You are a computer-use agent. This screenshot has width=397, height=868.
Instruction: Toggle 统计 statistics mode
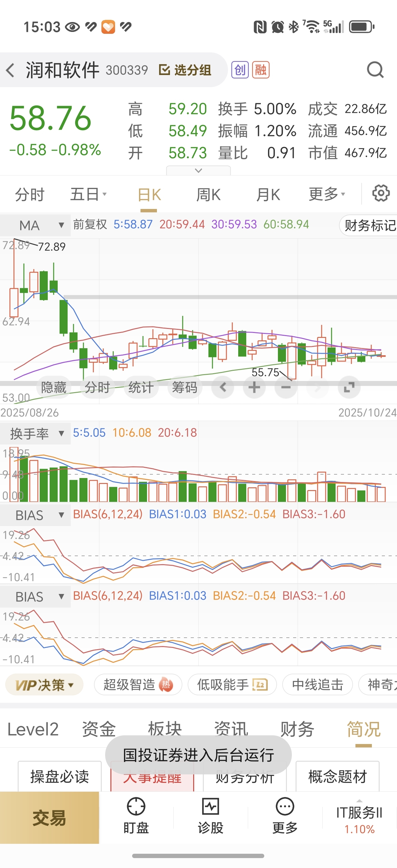click(141, 387)
